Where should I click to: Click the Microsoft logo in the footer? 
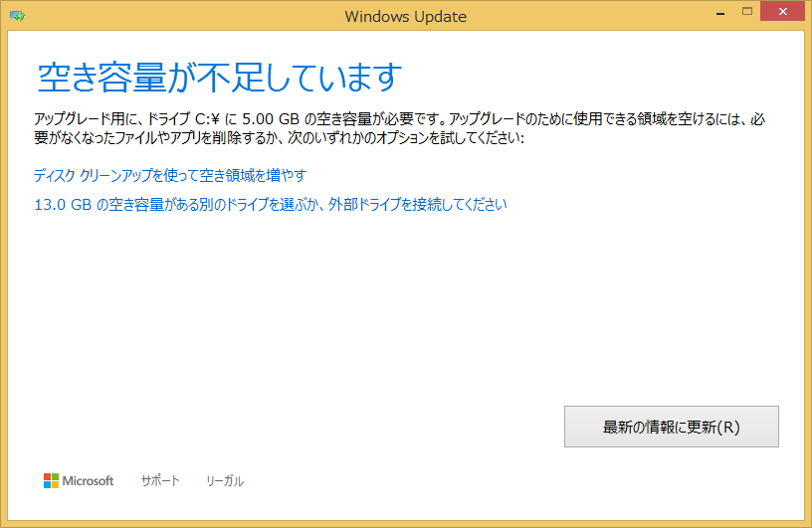[79, 481]
